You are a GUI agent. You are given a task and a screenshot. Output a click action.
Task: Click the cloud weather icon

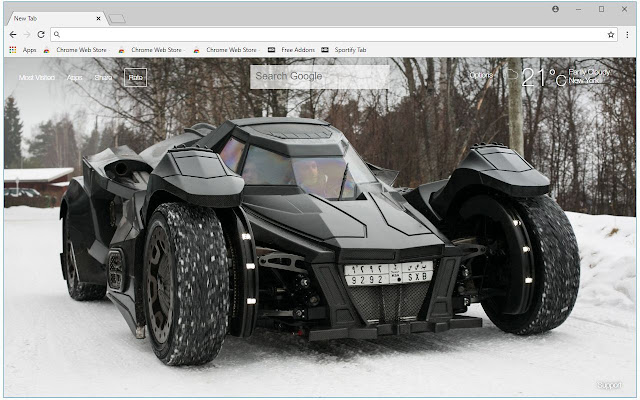[x=512, y=74]
